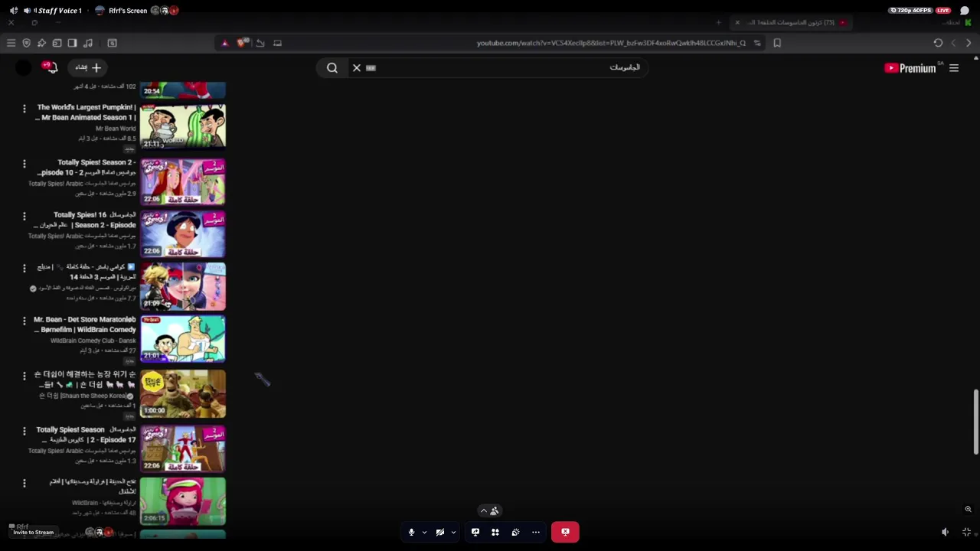
Task: Open the Discord chat bubble icon
Action: [965, 11]
